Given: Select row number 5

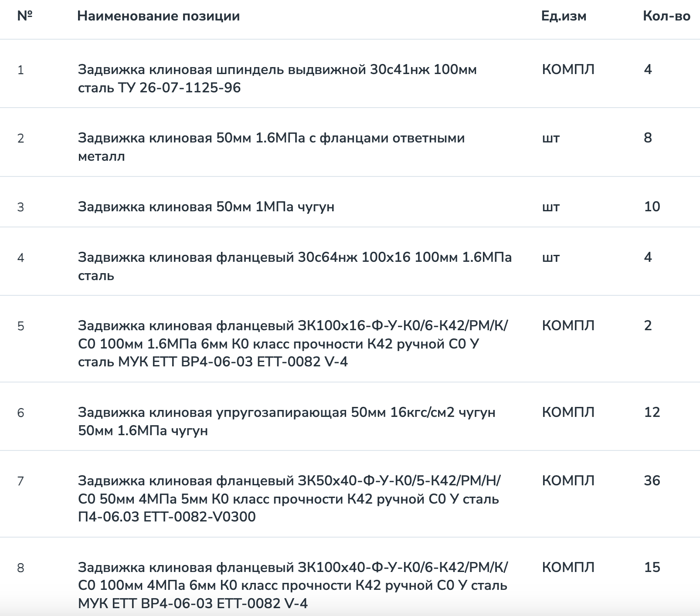Looking at the screenshot, I should (20, 326).
